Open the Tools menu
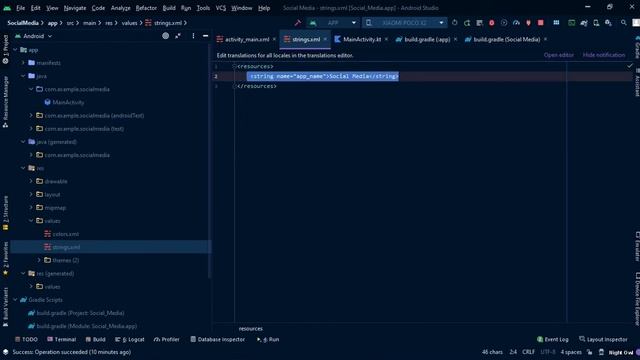The image size is (640, 360). pyautogui.click(x=203, y=8)
